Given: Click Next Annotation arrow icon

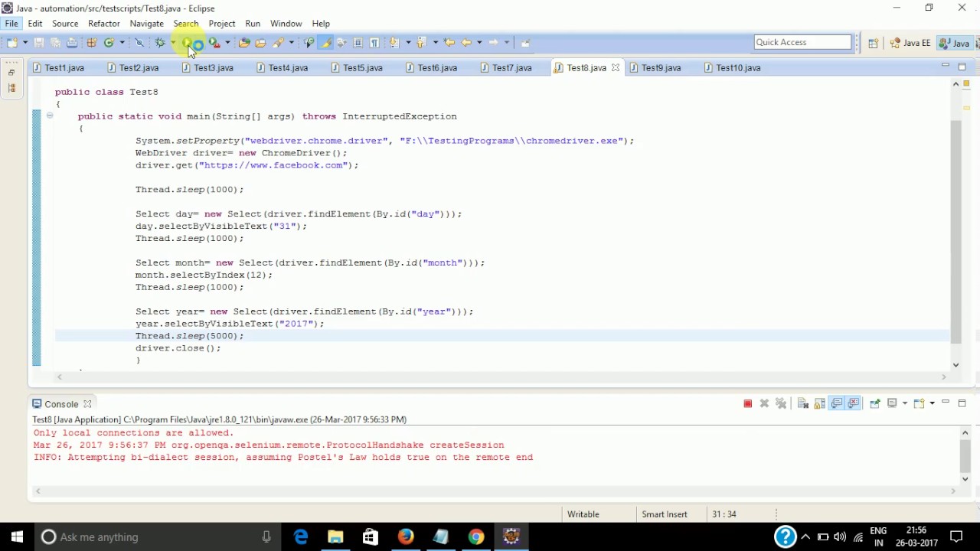Looking at the screenshot, I should click(x=394, y=43).
